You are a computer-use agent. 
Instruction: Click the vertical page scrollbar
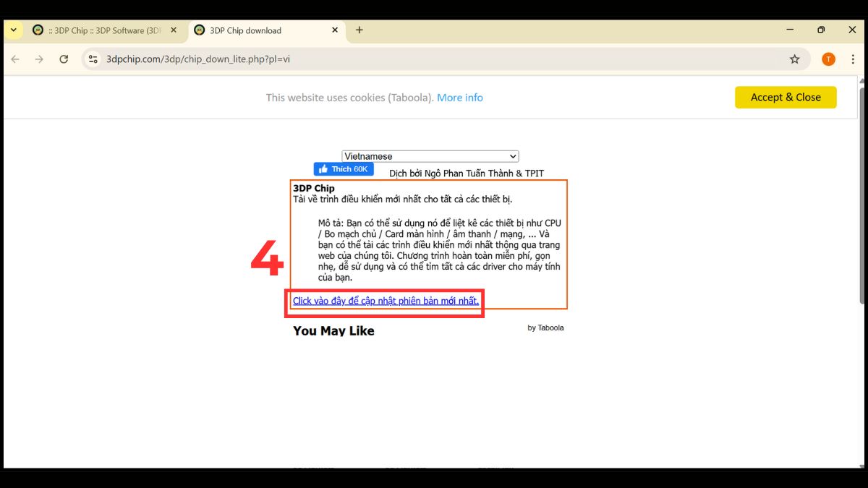(x=861, y=195)
